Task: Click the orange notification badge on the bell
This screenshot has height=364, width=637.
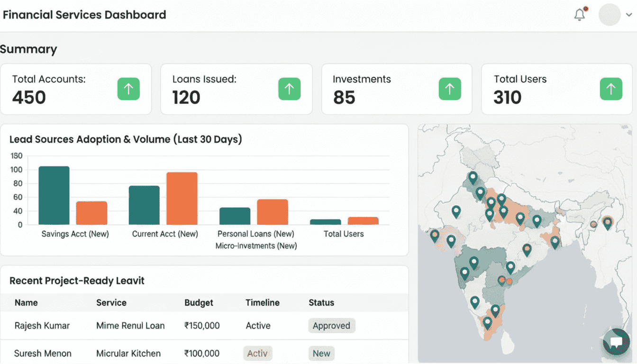Action: click(x=585, y=8)
